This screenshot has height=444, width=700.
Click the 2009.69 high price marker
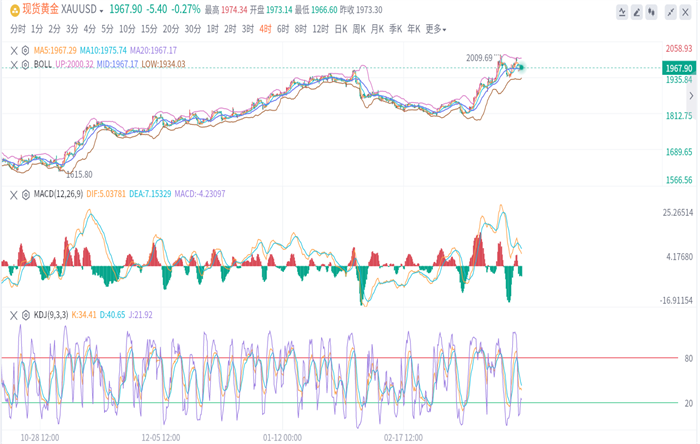coord(479,58)
